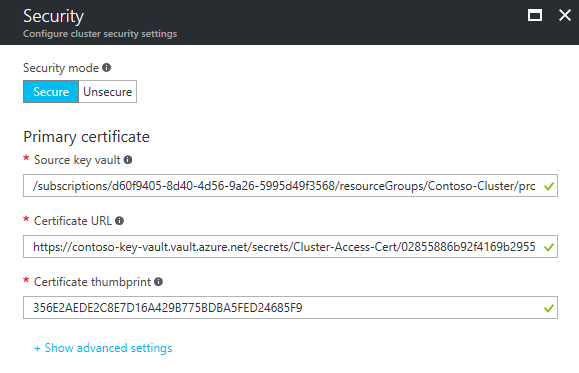Viewport: 579px width, 373px height.
Task: Click the plus sign before Show advanced settings
Action: 37,348
